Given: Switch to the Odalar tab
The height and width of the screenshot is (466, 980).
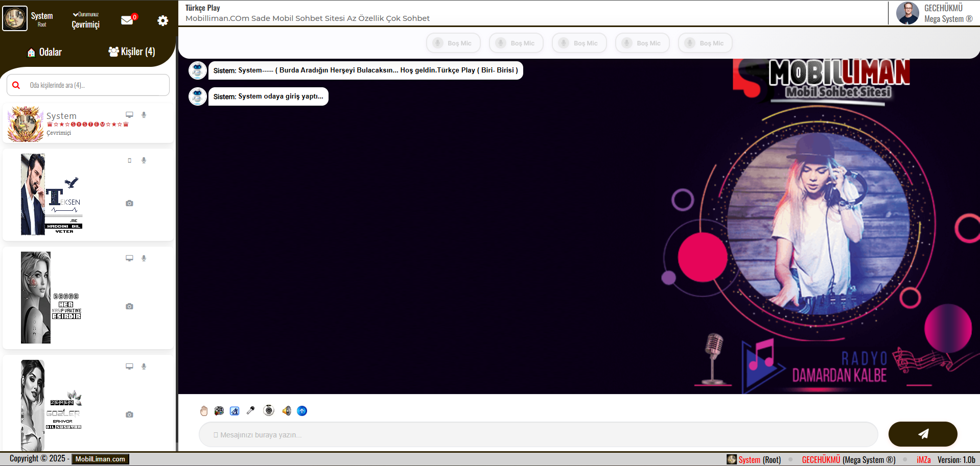Looking at the screenshot, I should [x=44, y=52].
